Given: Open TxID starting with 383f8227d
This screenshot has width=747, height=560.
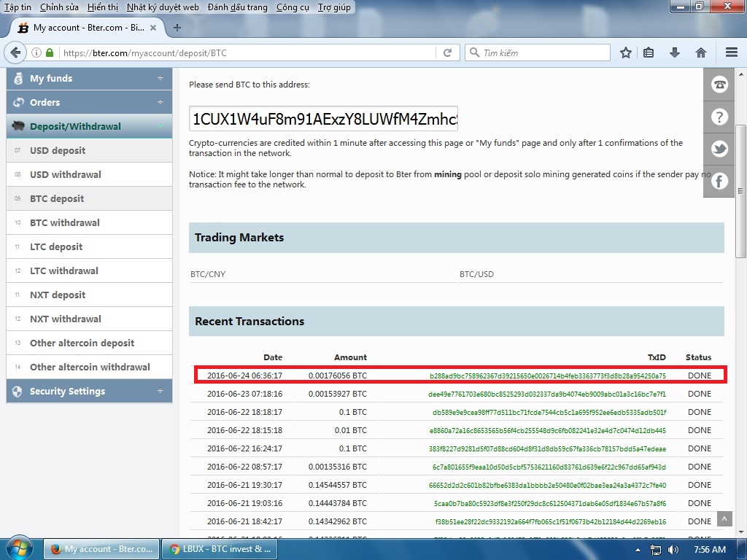Looking at the screenshot, I should 547,448.
